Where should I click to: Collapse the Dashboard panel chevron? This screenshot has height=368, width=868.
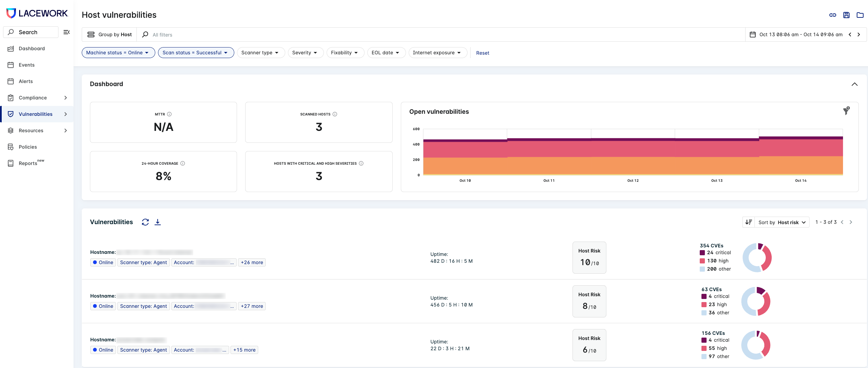pyautogui.click(x=855, y=84)
